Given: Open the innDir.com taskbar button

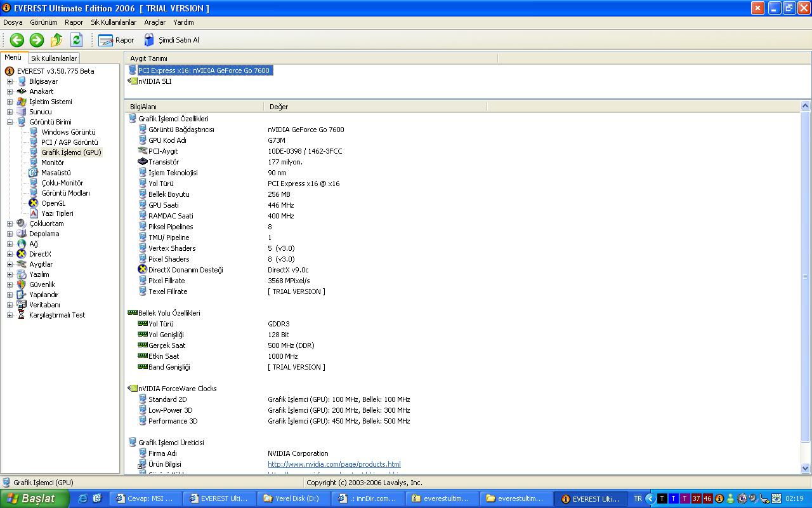Looking at the screenshot, I should [x=368, y=498].
